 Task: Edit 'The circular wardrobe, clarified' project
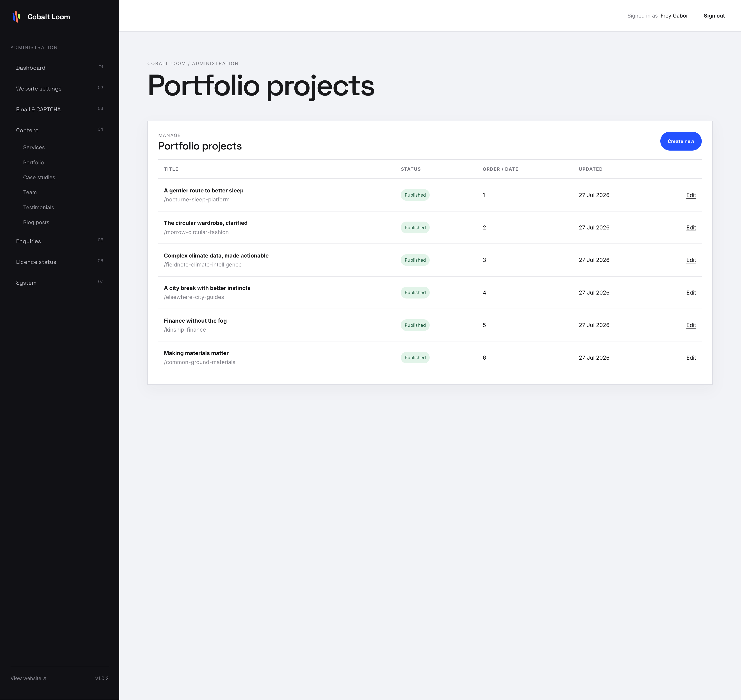pyautogui.click(x=691, y=228)
